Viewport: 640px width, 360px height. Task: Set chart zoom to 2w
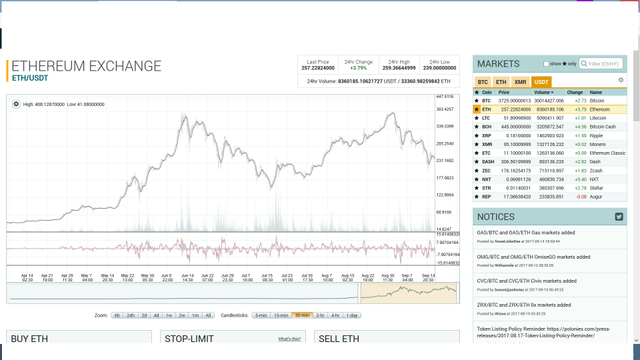[182, 316]
